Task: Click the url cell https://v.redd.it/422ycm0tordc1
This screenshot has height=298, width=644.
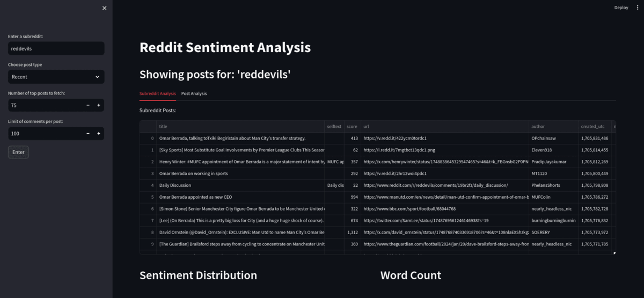Action: click(x=444, y=139)
